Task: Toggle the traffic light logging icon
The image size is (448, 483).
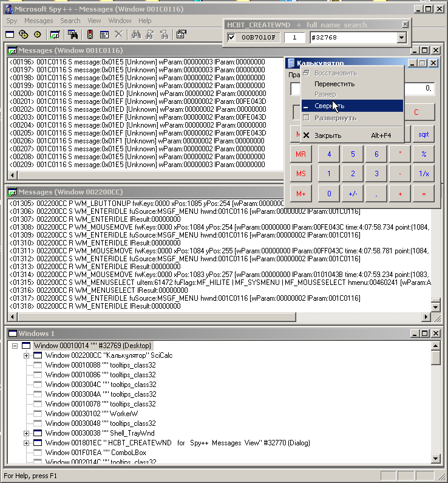Action: point(90,35)
